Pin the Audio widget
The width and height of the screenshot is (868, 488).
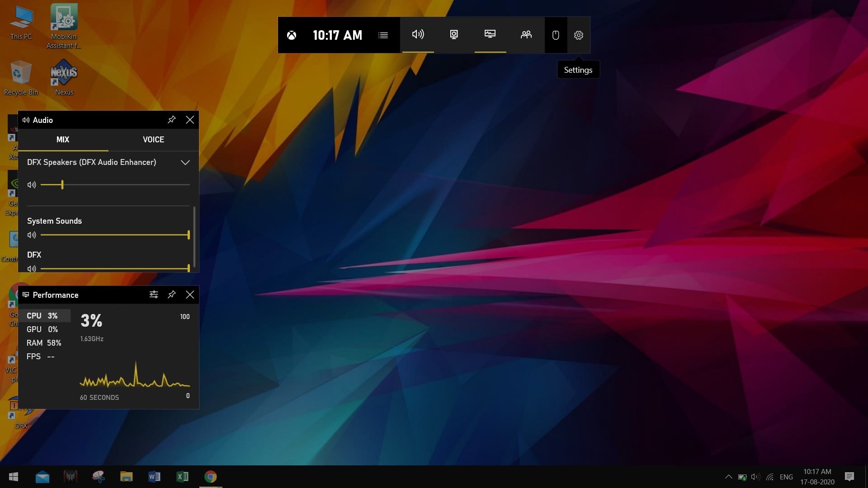click(x=171, y=120)
